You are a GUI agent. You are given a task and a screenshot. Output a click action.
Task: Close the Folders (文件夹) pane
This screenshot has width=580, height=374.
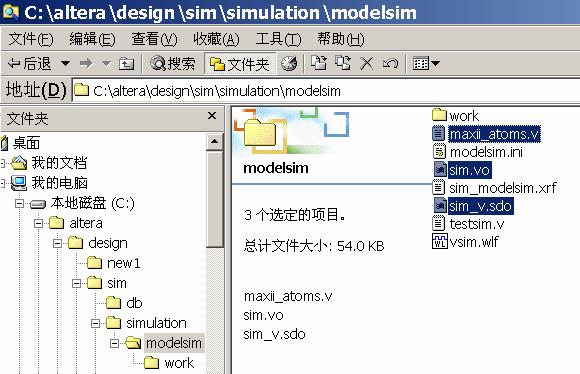212,116
